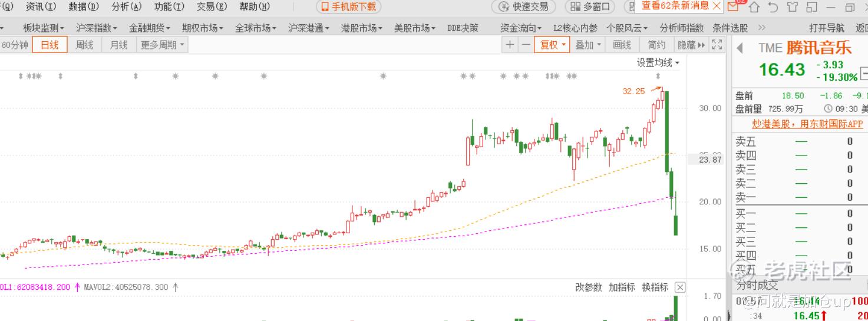868x321 pixels.
Task: Expand 金融期货 dropdown
Action: pyautogui.click(x=150, y=28)
